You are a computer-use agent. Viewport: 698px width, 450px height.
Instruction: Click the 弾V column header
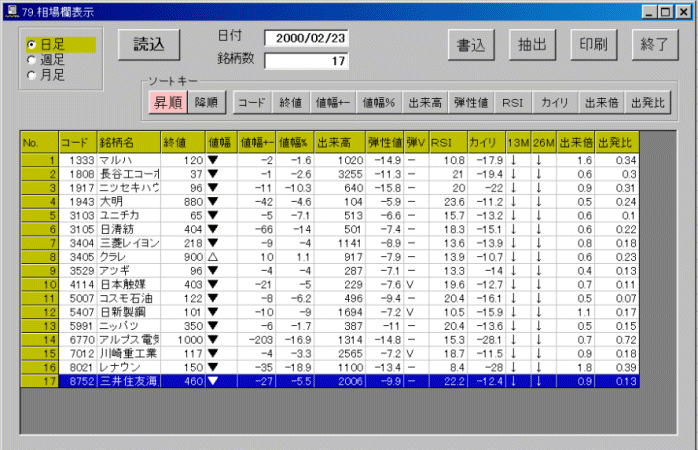(x=416, y=142)
